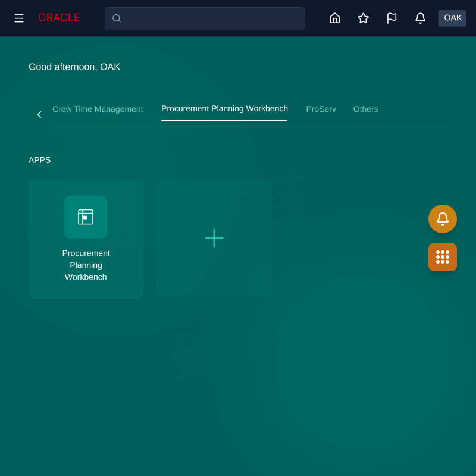This screenshot has width=476, height=476.
Task: Open notifications bell in top header
Action: (x=420, y=18)
